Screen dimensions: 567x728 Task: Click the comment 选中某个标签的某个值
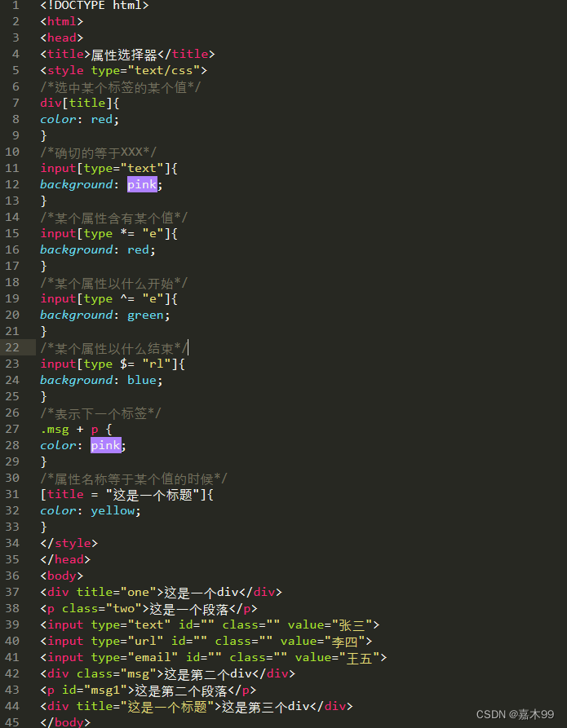click(121, 86)
